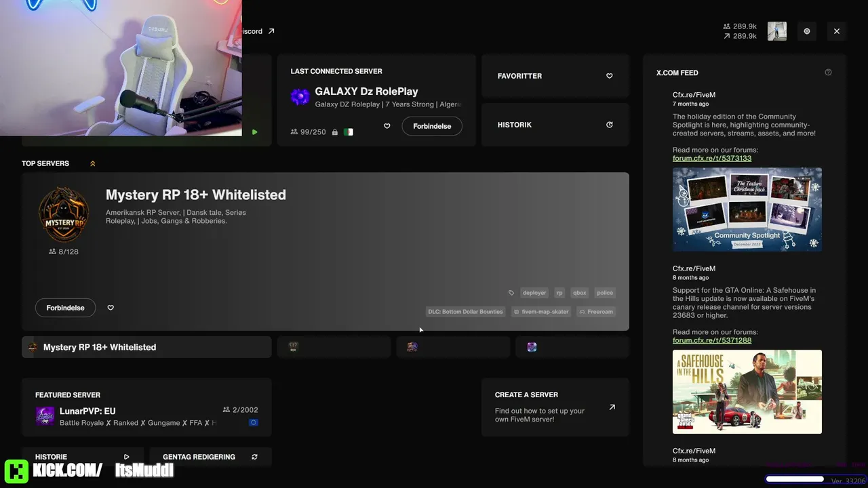Image resolution: width=868 pixels, height=488 pixels.
Task: Click the Featured Server heading
Action: coord(68,395)
